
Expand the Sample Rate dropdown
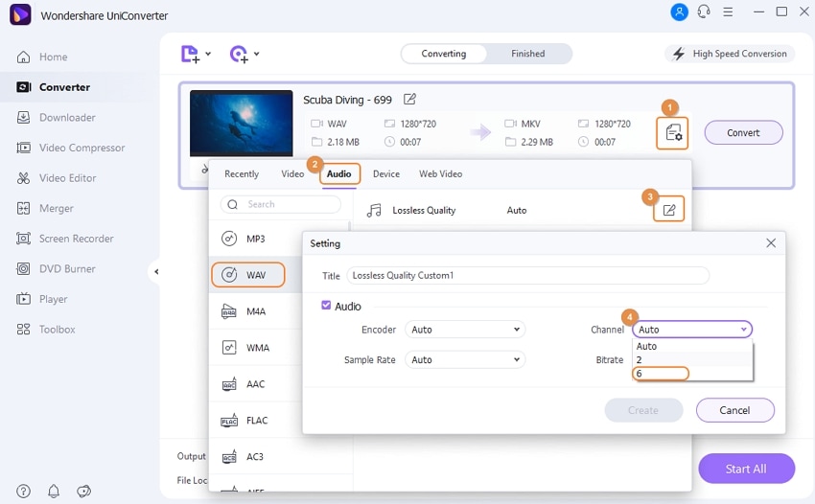(465, 359)
